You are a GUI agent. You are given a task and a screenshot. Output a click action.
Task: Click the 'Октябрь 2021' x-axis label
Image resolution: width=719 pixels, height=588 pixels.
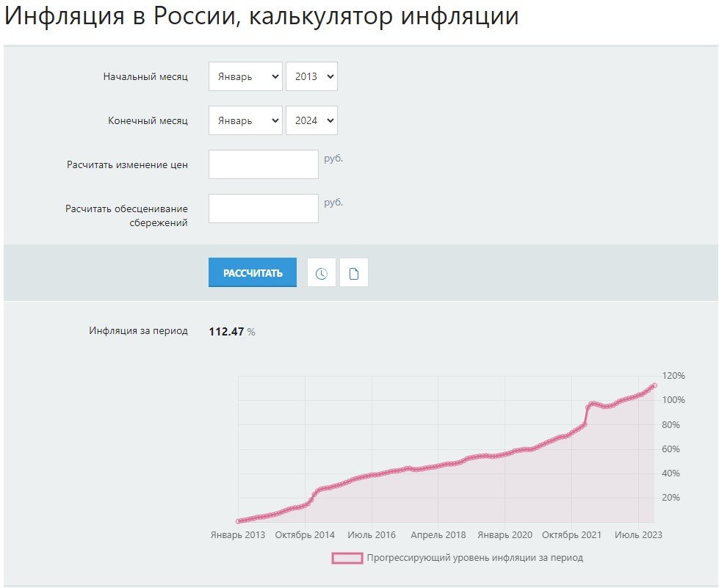pos(573,535)
